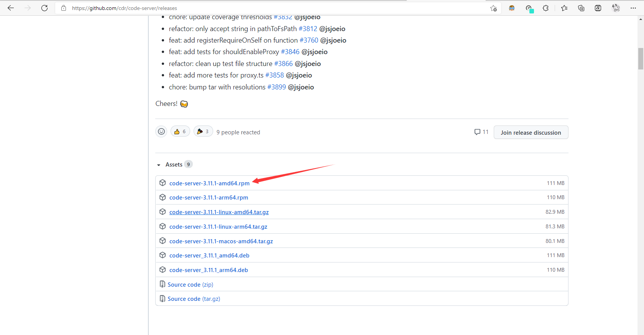Open pull request #3899 link
The image size is (644, 335).
pyautogui.click(x=276, y=87)
